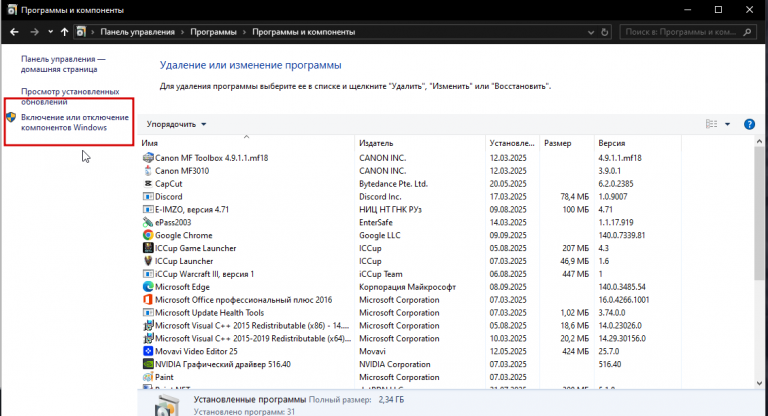
Task: Select the CapCut program icon
Action: pos(148,184)
